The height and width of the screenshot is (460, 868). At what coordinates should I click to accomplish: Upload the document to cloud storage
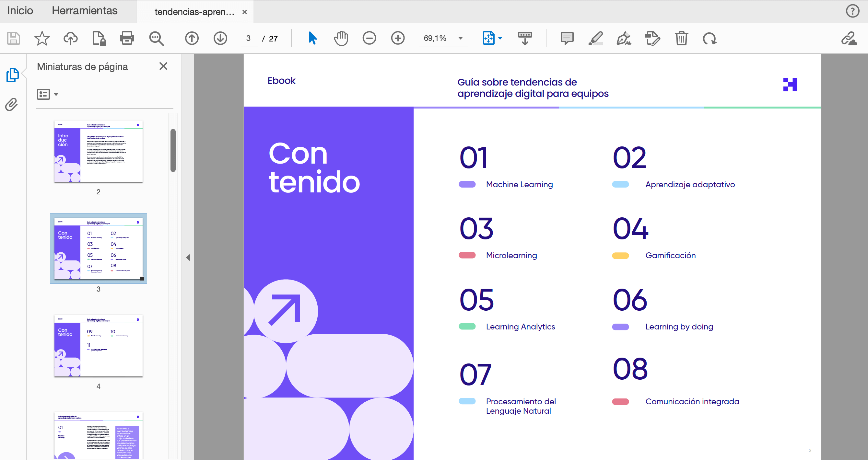click(x=70, y=38)
